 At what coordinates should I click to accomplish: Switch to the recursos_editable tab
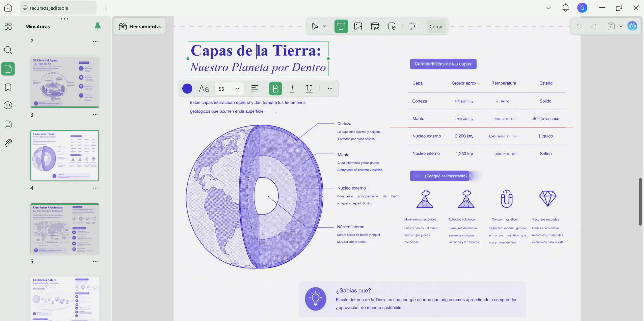[58, 8]
